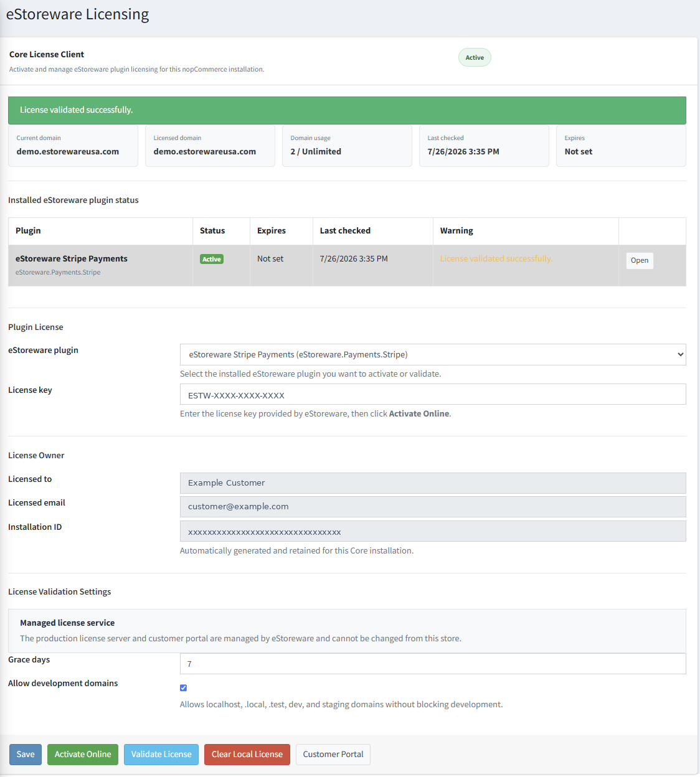Click the Licensed domain value demo.estorewareusa.com
Screen dimensions: 700x777
coord(205,151)
